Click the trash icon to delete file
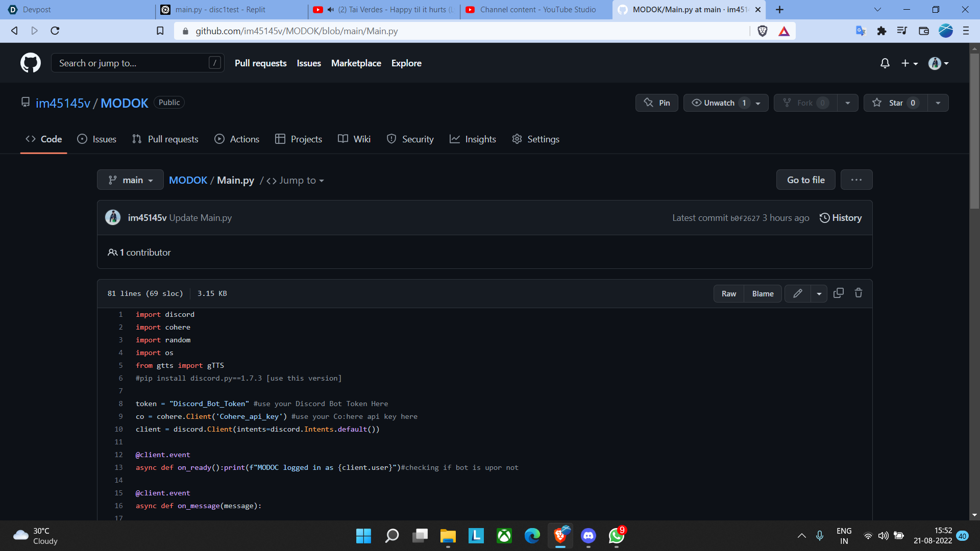980x551 pixels. click(x=859, y=293)
